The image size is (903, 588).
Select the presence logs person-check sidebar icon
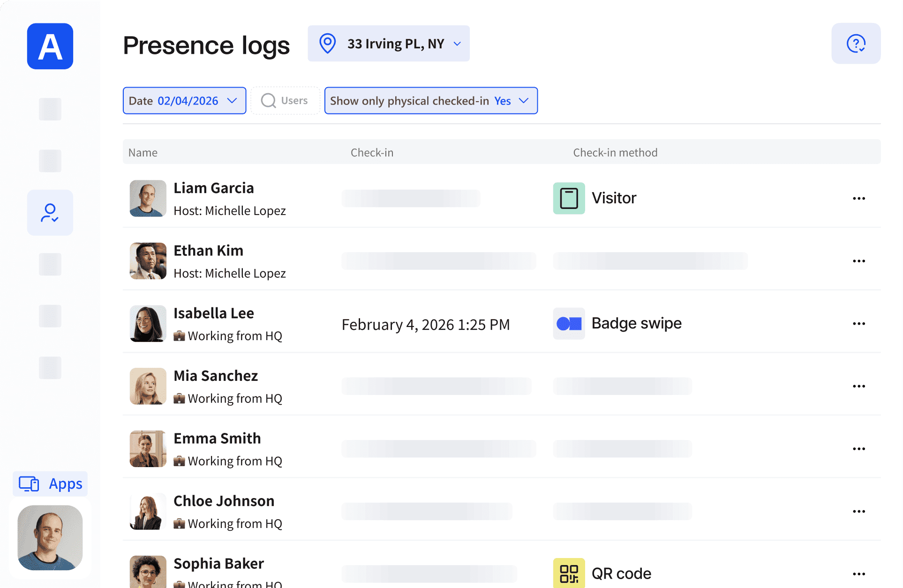point(50,213)
